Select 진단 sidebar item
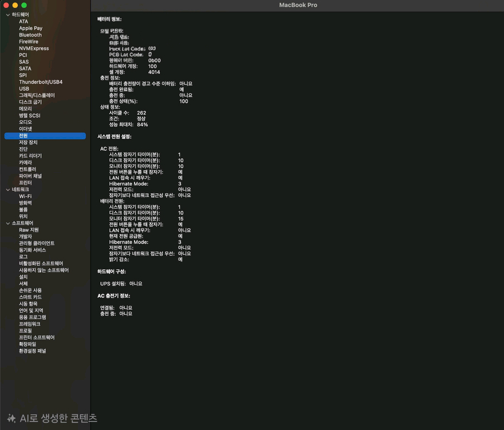 (x=23, y=149)
